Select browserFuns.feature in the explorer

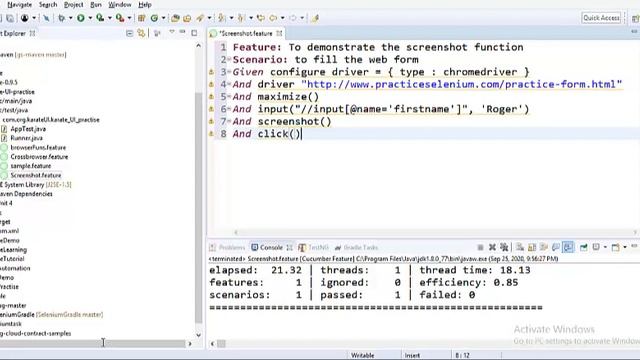coord(38,147)
